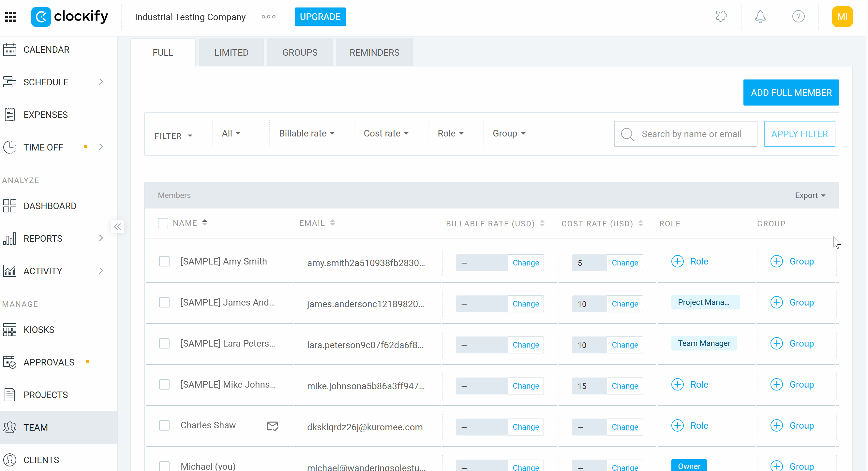Expand the Export dropdown

[x=810, y=196]
